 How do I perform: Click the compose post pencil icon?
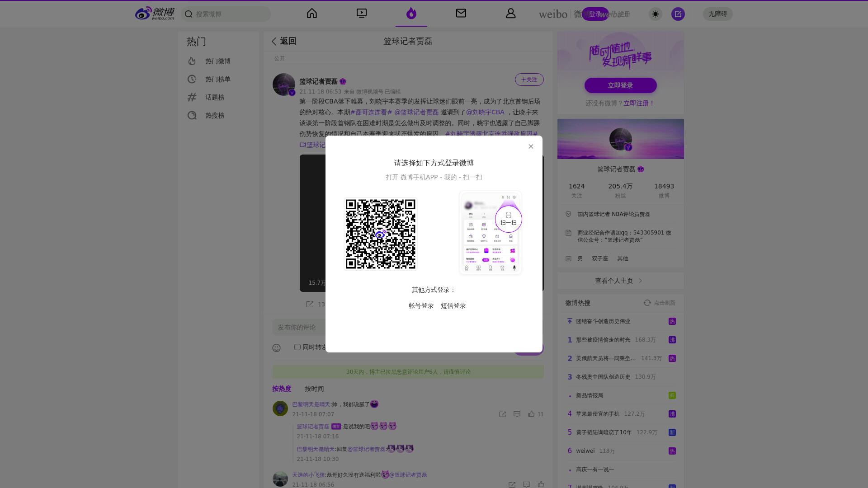[678, 14]
